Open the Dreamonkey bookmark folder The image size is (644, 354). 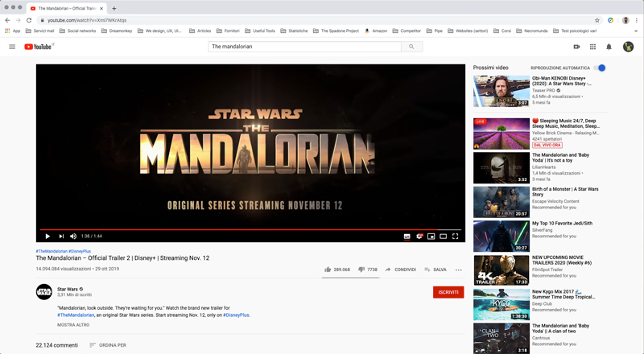(x=117, y=31)
